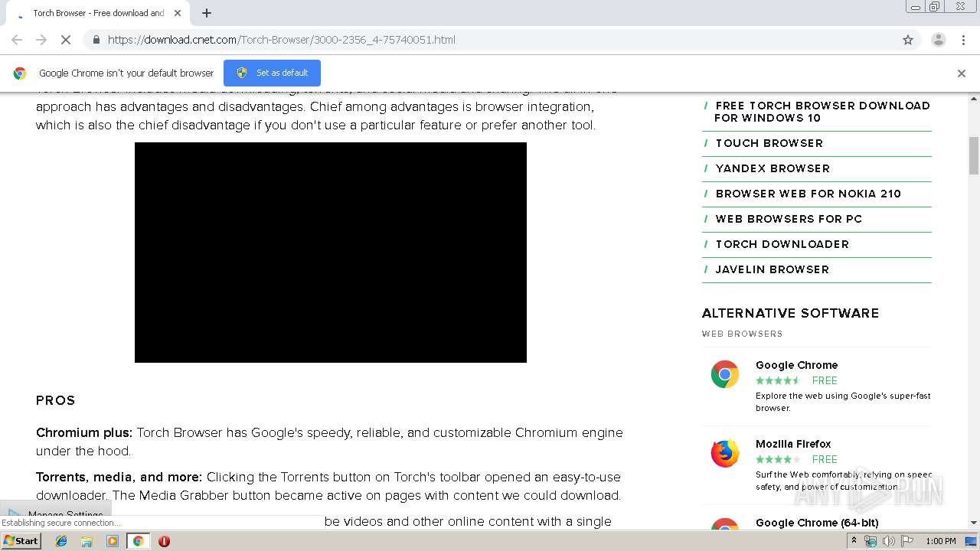Click the scrollbar down arrow
This screenshot has width=980, height=551.
click(x=974, y=523)
